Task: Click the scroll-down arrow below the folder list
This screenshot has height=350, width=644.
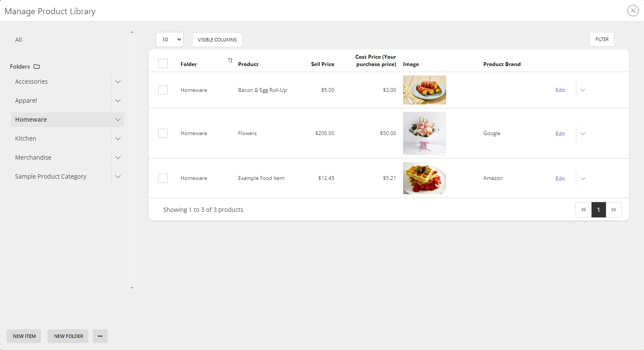Action: tap(132, 288)
